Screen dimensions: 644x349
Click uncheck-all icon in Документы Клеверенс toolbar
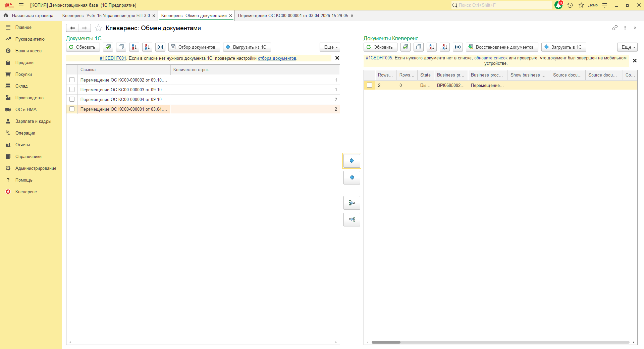click(419, 47)
